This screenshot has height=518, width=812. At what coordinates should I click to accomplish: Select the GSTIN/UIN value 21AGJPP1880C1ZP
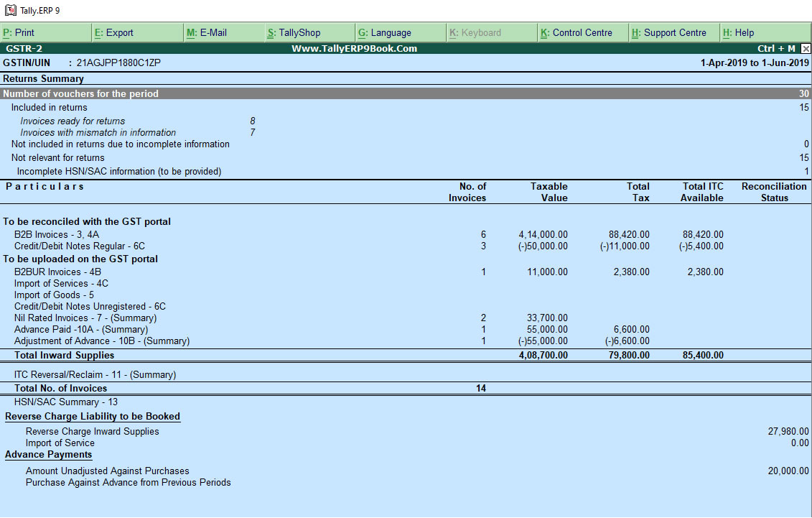(x=118, y=63)
